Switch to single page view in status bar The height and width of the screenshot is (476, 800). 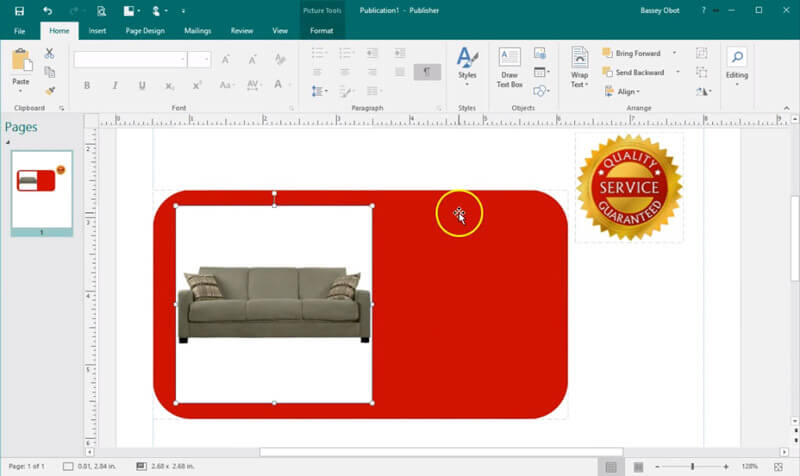pyautogui.click(x=611, y=467)
